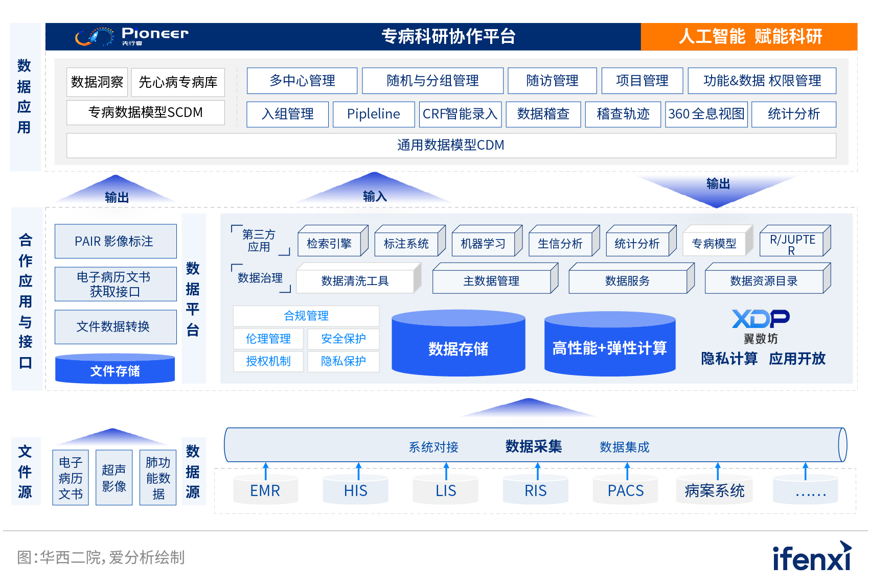This screenshot has width=869, height=588.
Task: Click the ifenxi logo
Action: [812, 557]
